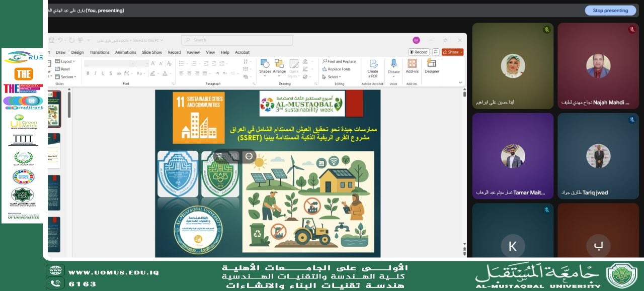Screen dimensions: 644x291
Task: Click the Stop presenting button
Action: pyautogui.click(x=610, y=10)
